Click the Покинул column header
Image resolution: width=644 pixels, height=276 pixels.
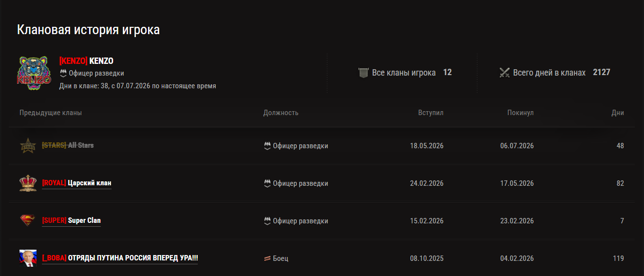(520, 113)
